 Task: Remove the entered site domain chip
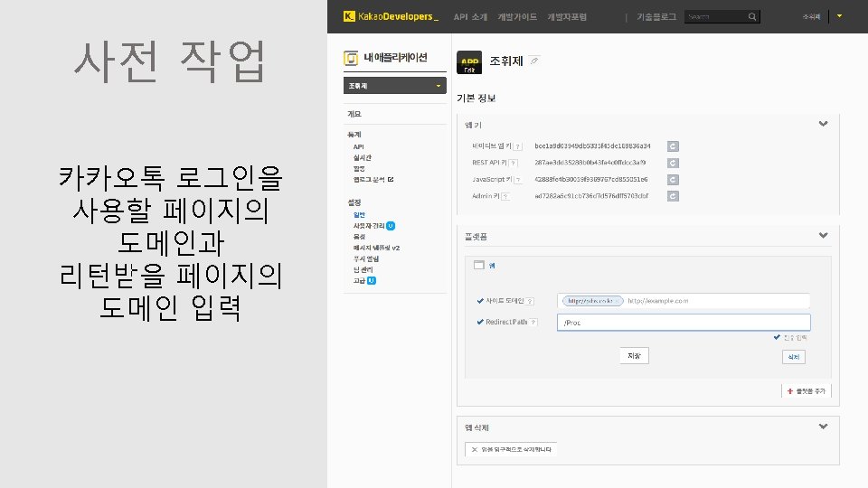click(618, 301)
